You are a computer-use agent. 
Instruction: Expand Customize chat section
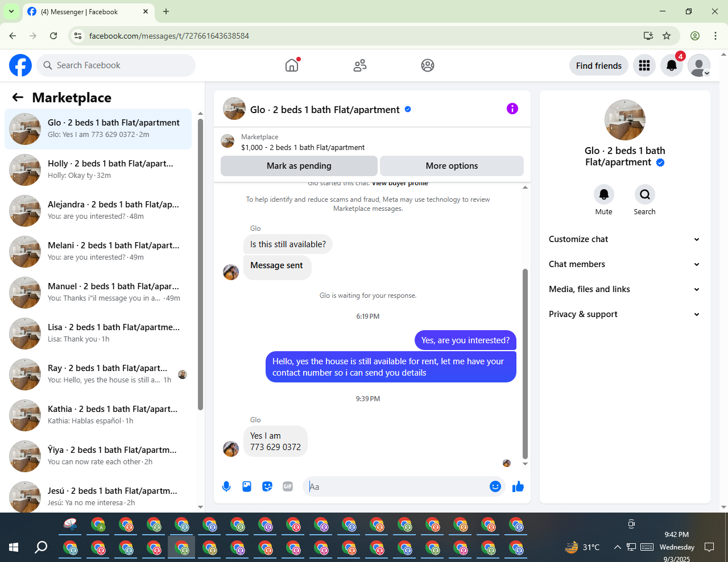[x=624, y=239]
